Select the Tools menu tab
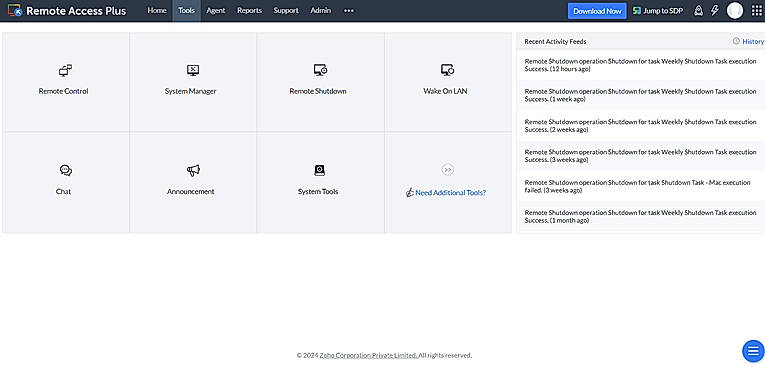 pyautogui.click(x=186, y=11)
